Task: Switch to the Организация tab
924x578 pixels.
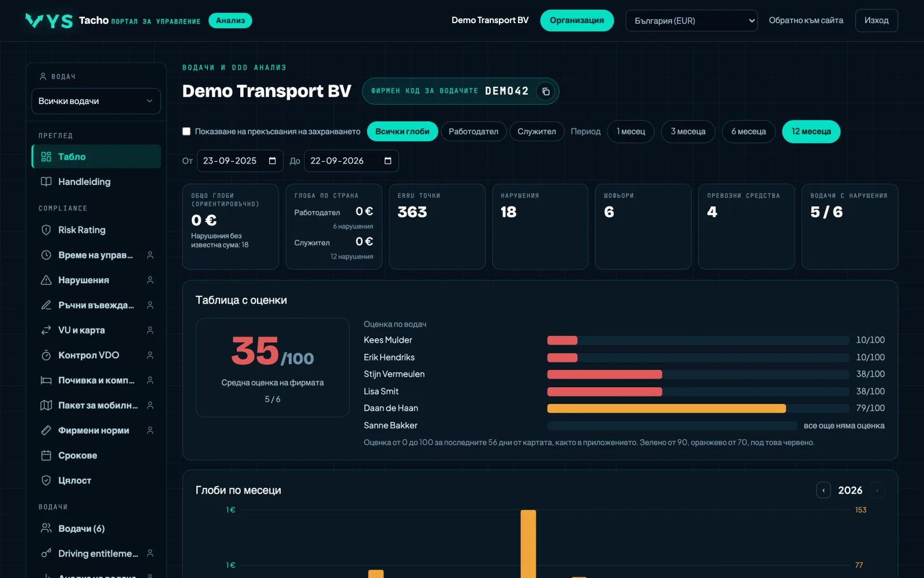Action: pos(577,21)
